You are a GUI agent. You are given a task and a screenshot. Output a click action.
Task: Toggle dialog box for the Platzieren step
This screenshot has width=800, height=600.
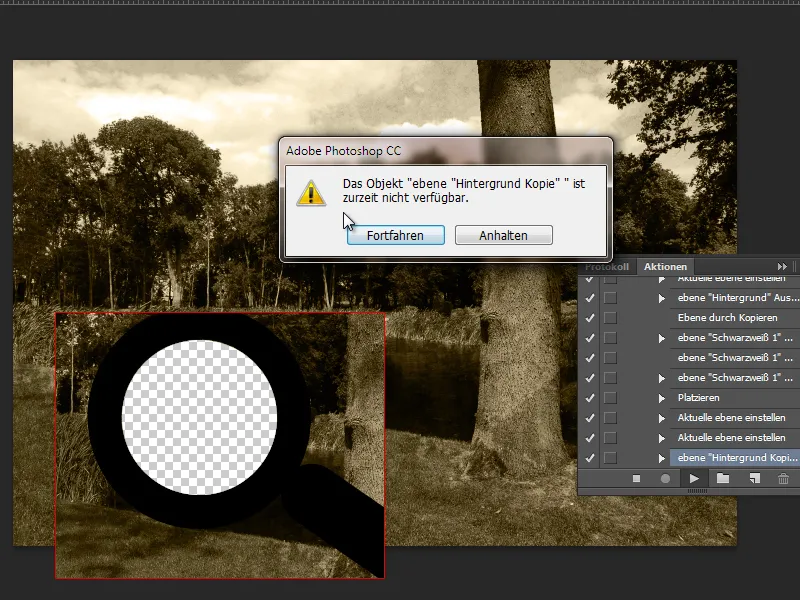click(610, 398)
